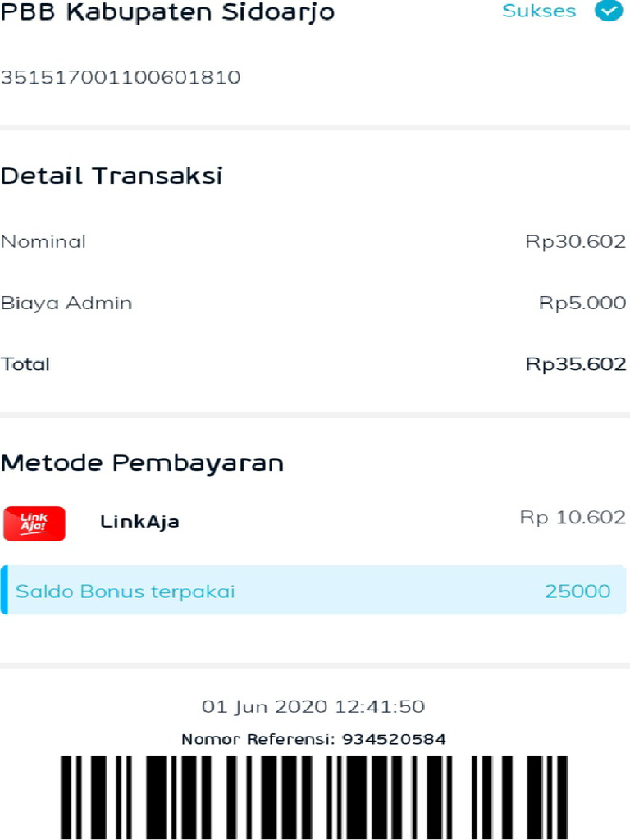Screen dimensions: 630x840
Task: Select the Total label
Action: click(x=25, y=364)
